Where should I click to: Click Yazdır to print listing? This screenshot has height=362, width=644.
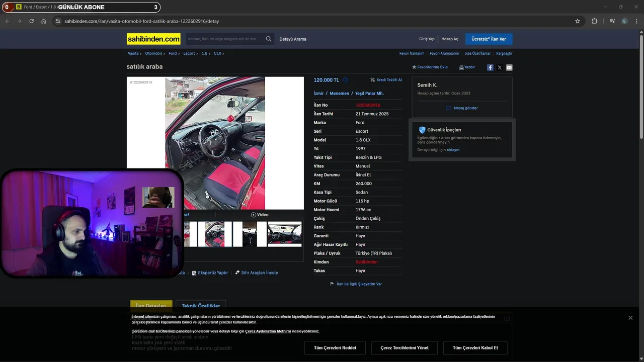[467, 67]
